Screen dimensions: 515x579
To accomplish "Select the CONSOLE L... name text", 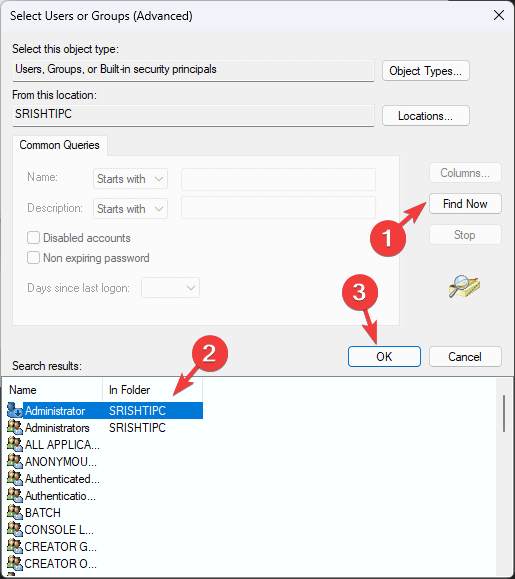I will 59,530.
